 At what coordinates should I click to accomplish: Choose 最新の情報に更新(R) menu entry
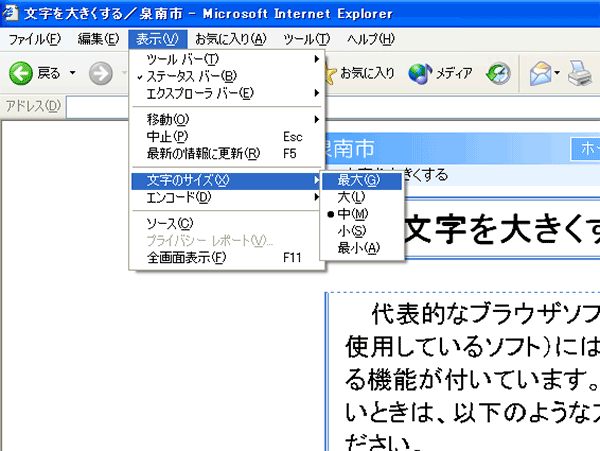coord(227,153)
